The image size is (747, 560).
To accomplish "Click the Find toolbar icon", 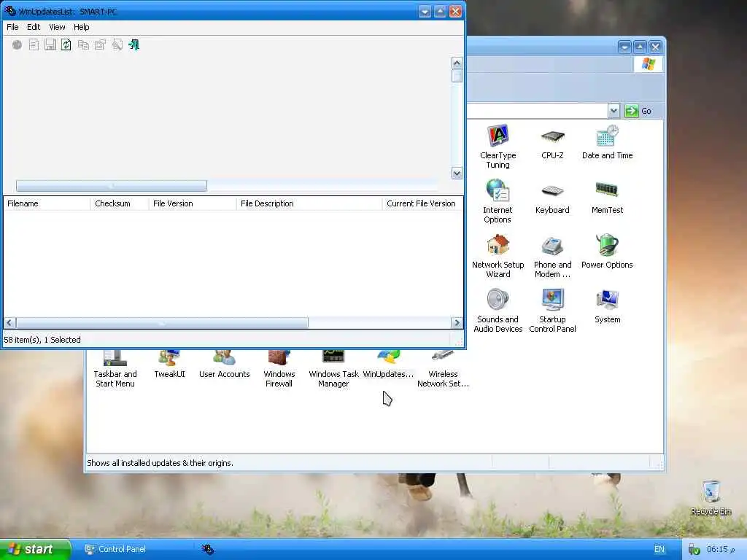I will click(x=117, y=44).
